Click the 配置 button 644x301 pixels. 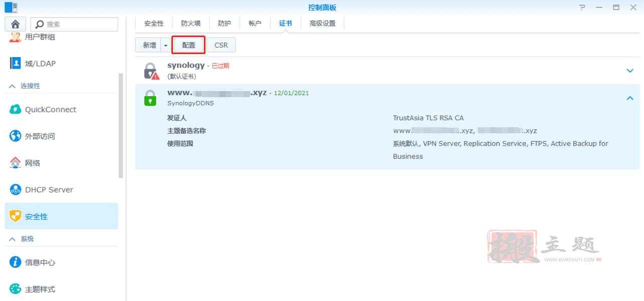click(x=188, y=45)
